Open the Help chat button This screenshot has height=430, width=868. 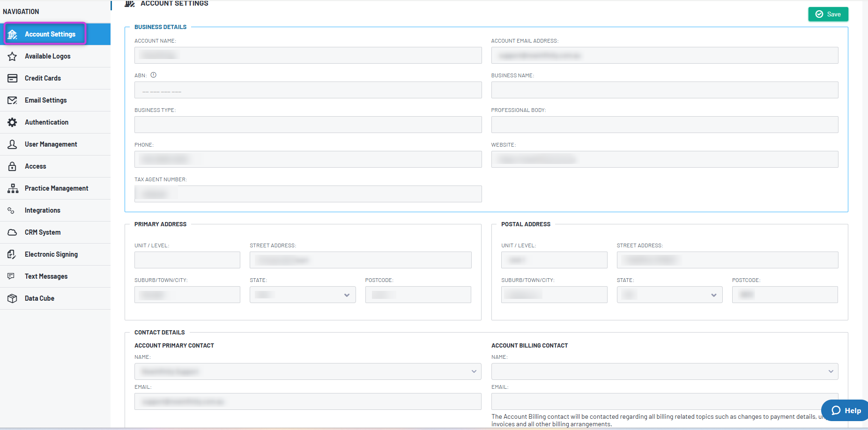(845, 410)
